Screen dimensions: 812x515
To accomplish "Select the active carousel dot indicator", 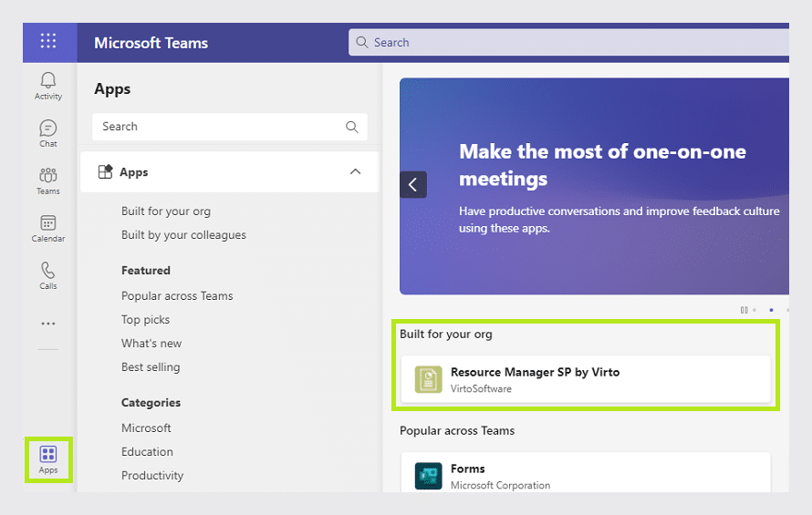I will coord(771,310).
